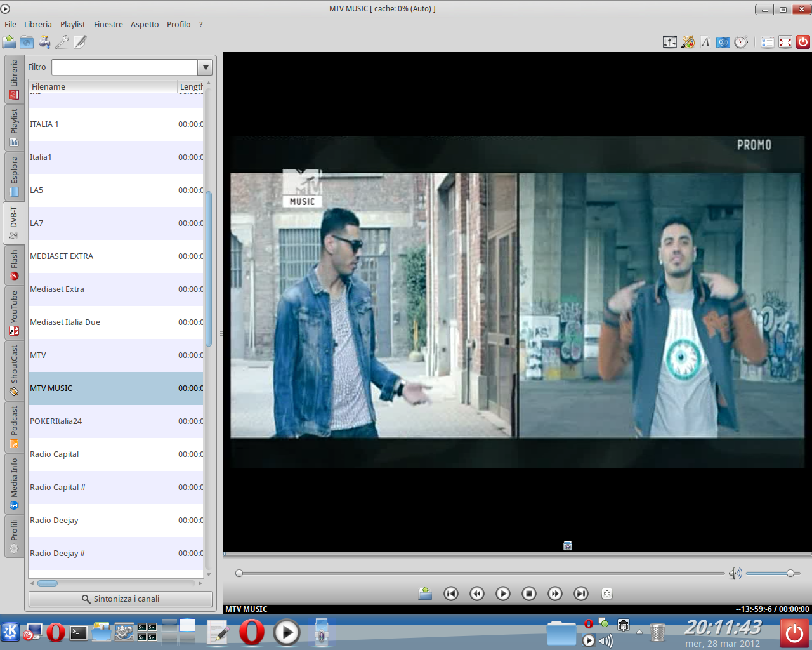The height and width of the screenshot is (650, 812).
Task: Click Sintonizza i canali button
Action: tap(121, 599)
